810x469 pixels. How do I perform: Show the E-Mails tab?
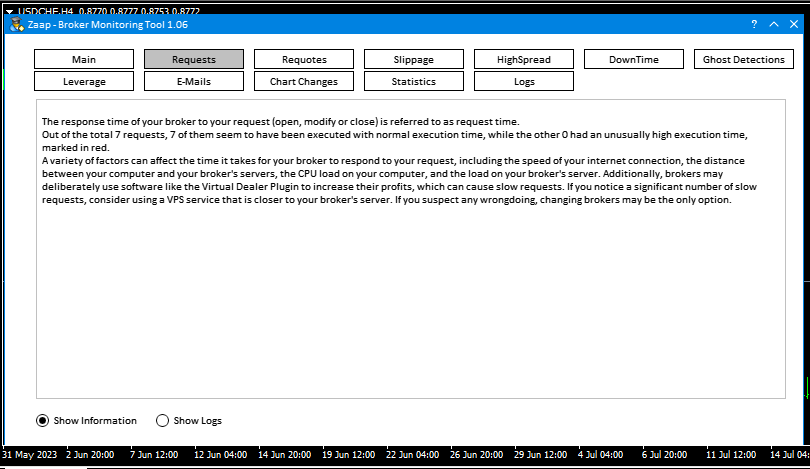(x=194, y=82)
